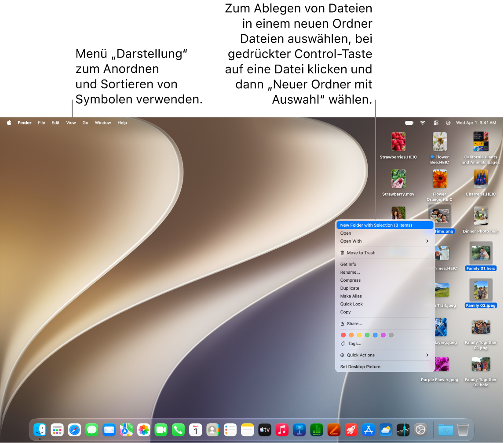Open Contacts app in Dock
This screenshot has width=504, height=443.
[213, 430]
